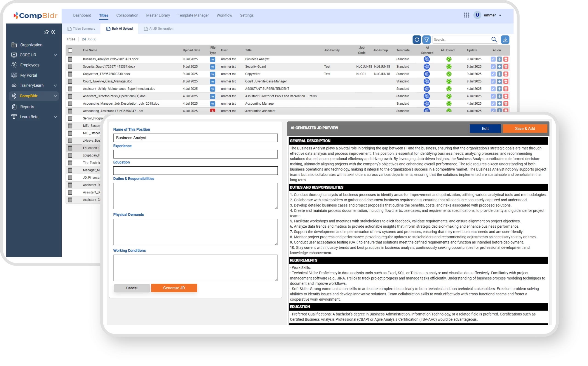588x366 pixels.
Task: Toggle the select-all checkbox in the table header
Action: click(x=70, y=50)
